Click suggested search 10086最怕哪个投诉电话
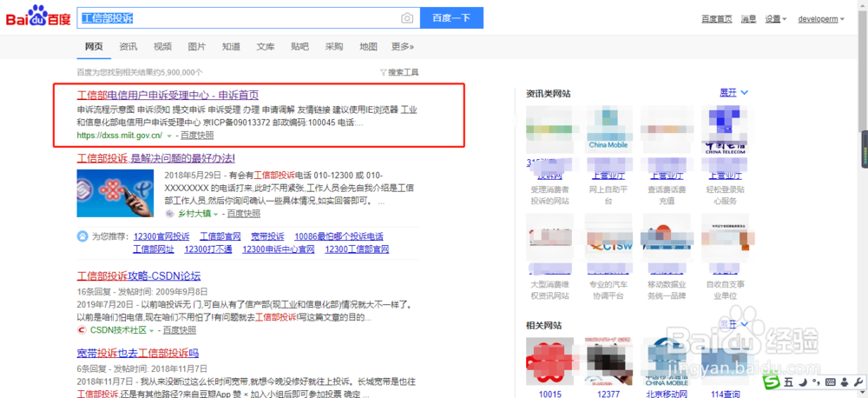Viewport: 868px width, 398px height. (x=339, y=236)
